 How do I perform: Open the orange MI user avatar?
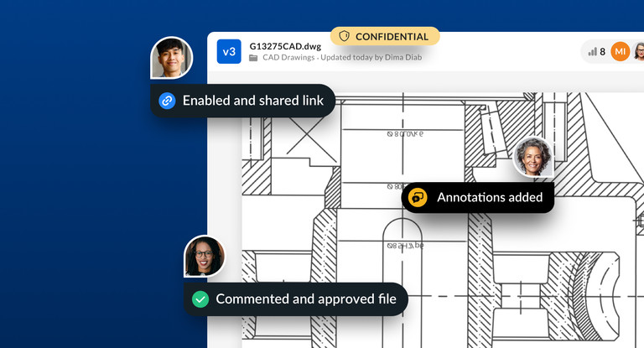(620, 52)
